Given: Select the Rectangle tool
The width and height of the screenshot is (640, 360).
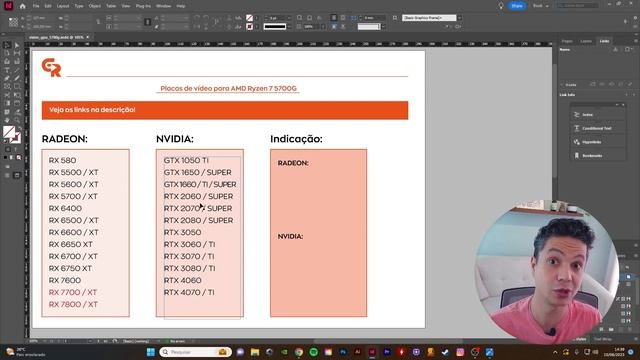Looking at the screenshot, I should coord(17,87).
